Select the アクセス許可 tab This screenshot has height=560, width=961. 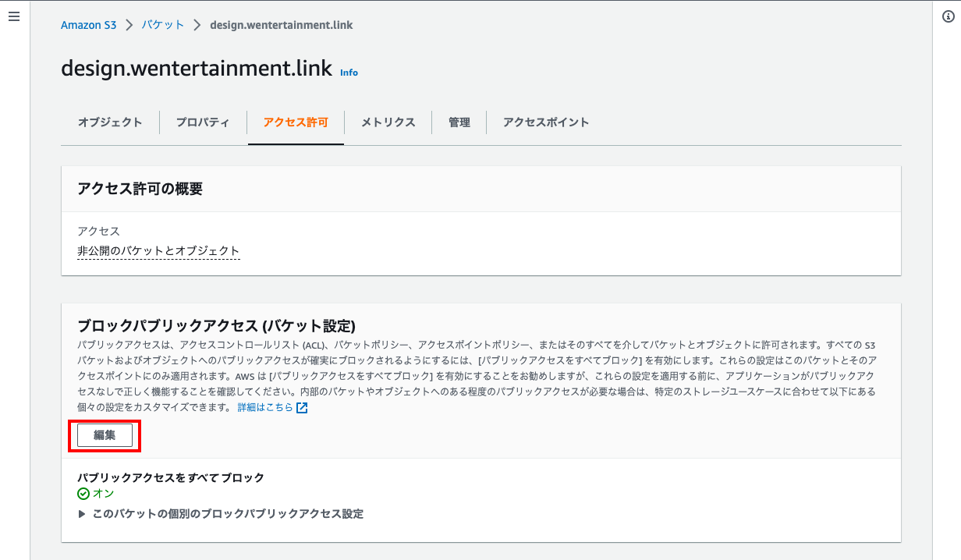click(296, 122)
